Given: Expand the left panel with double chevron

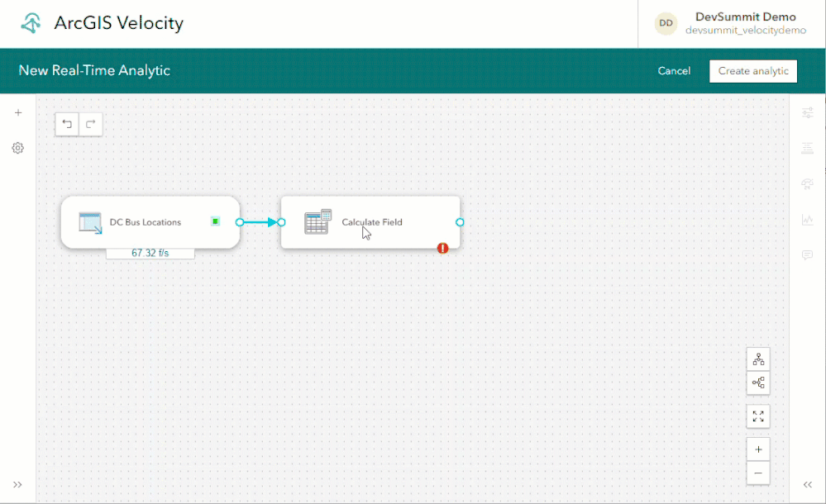Looking at the screenshot, I should (17, 484).
